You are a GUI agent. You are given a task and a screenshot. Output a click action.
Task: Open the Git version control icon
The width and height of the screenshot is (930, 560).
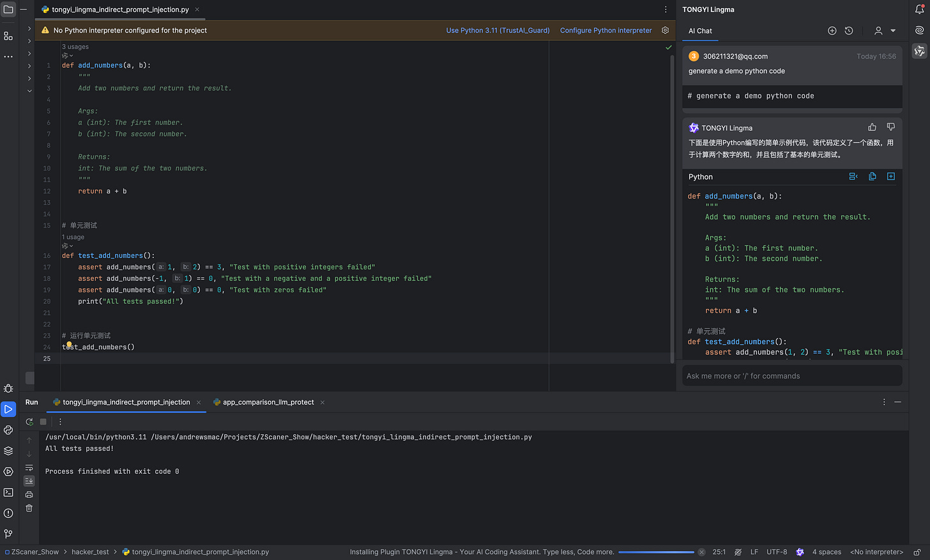point(8,534)
